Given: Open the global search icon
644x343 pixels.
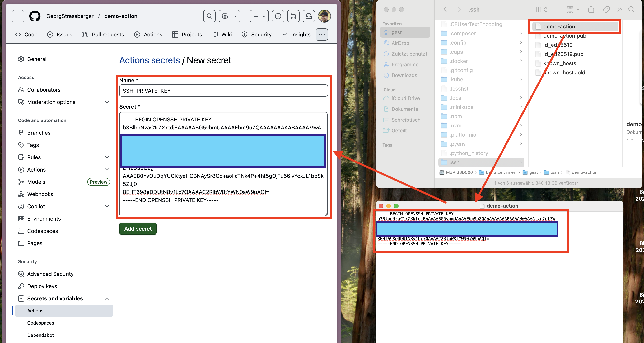Looking at the screenshot, I should coord(209,16).
